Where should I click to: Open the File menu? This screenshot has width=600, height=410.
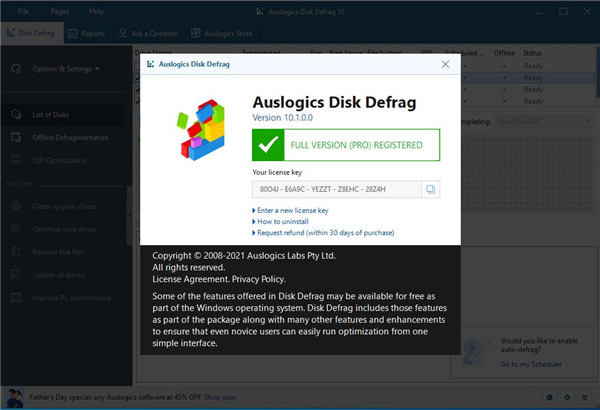click(23, 11)
